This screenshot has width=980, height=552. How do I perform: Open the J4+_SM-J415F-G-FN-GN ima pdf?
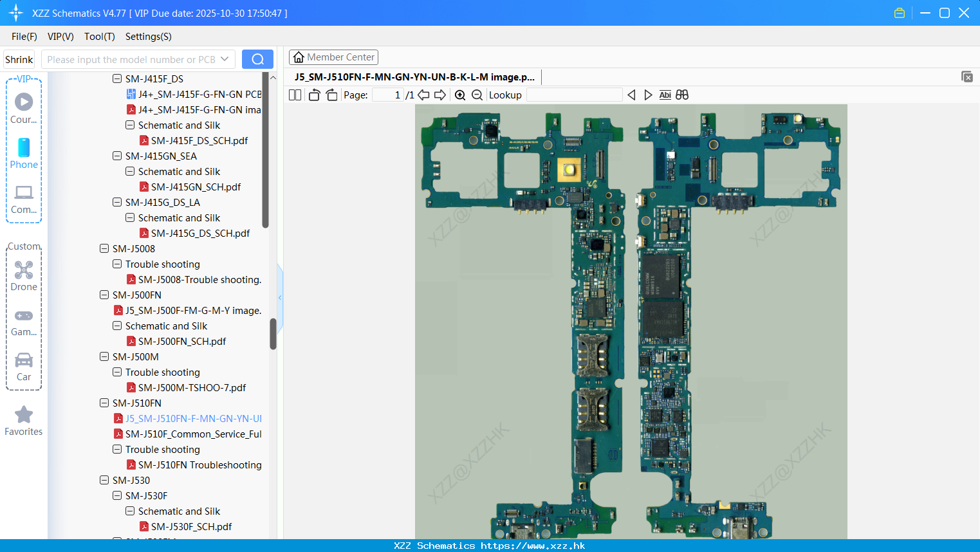tap(194, 109)
